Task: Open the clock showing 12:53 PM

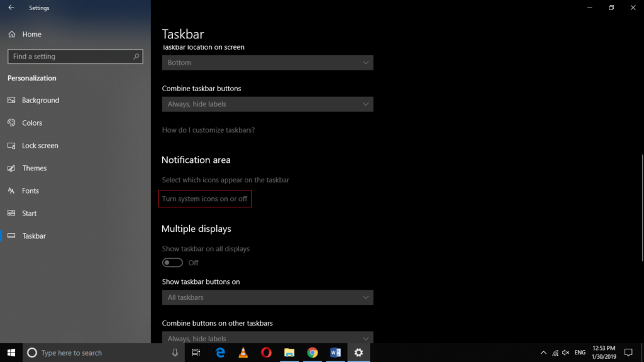Action: click(604, 353)
